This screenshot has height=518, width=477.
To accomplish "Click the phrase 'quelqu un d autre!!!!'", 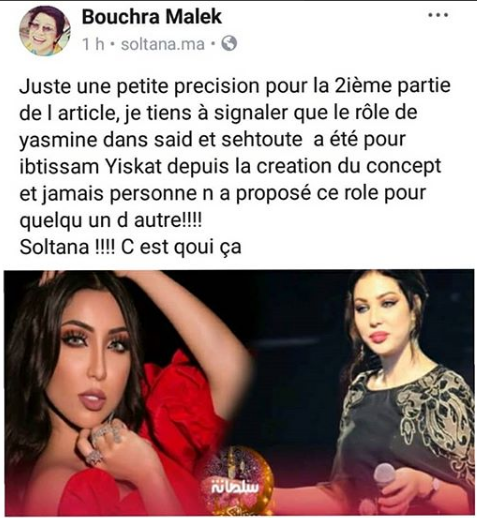I will coord(111,221).
